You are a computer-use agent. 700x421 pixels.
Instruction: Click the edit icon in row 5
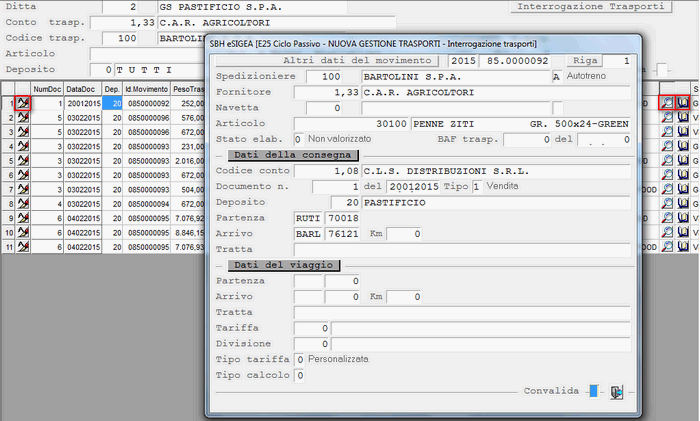[23, 161]
